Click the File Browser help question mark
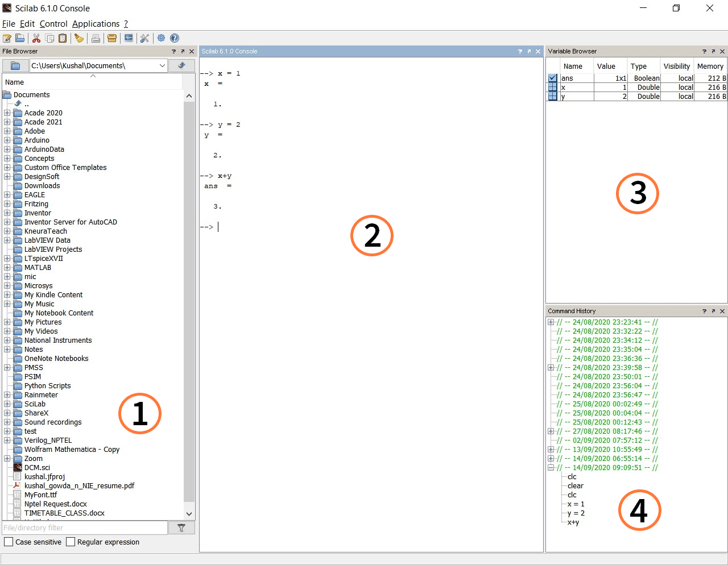 [174, 51]
